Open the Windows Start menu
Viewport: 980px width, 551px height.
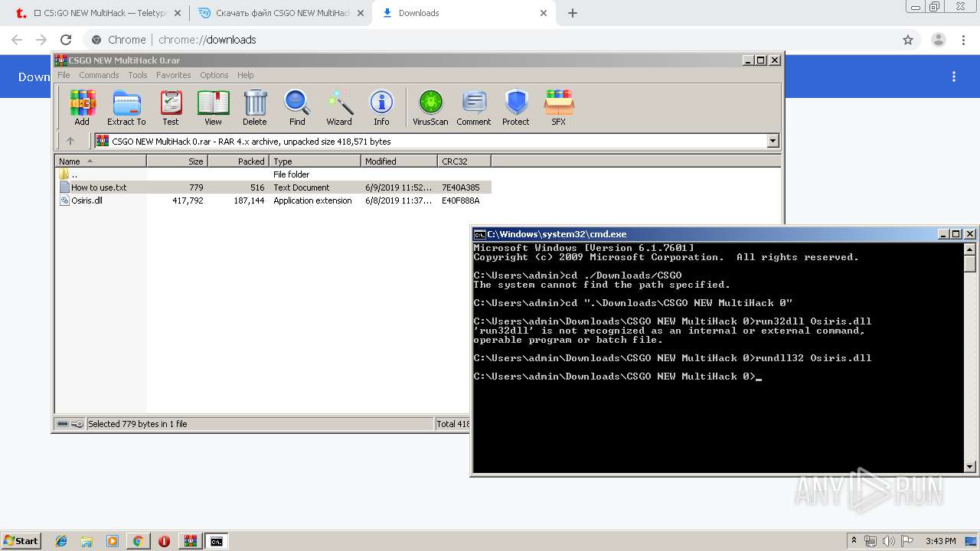click(21, 540)
